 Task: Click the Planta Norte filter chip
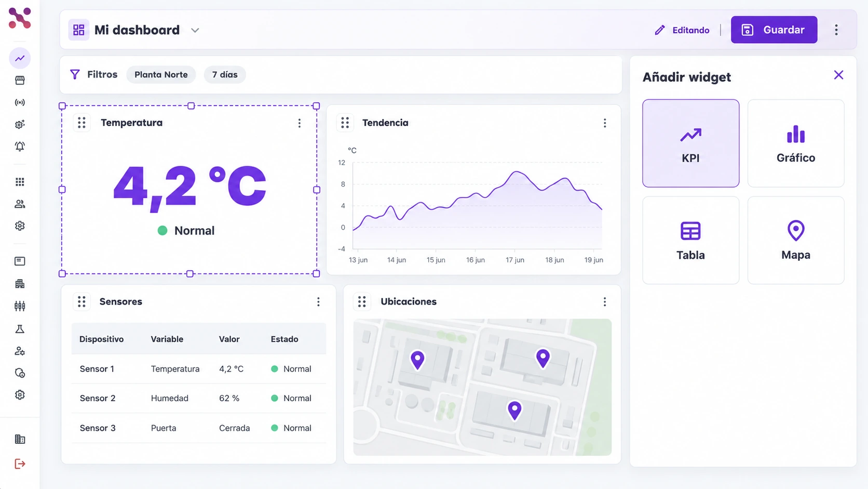click(161, 75)
